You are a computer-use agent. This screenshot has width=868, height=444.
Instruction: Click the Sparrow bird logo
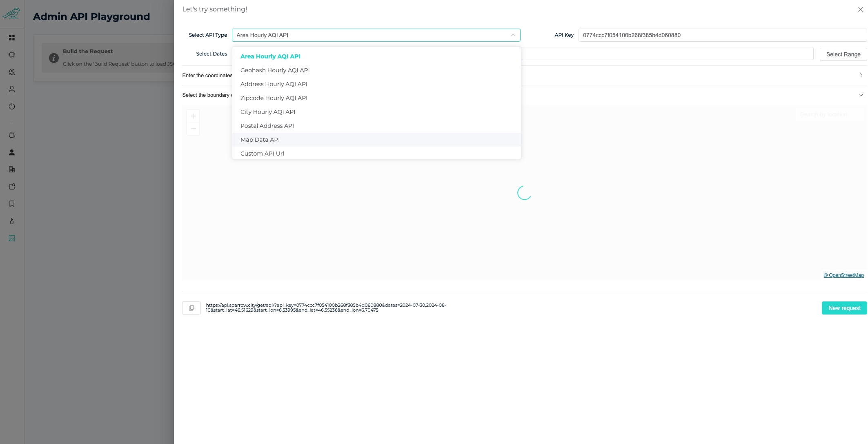point(11,13)
